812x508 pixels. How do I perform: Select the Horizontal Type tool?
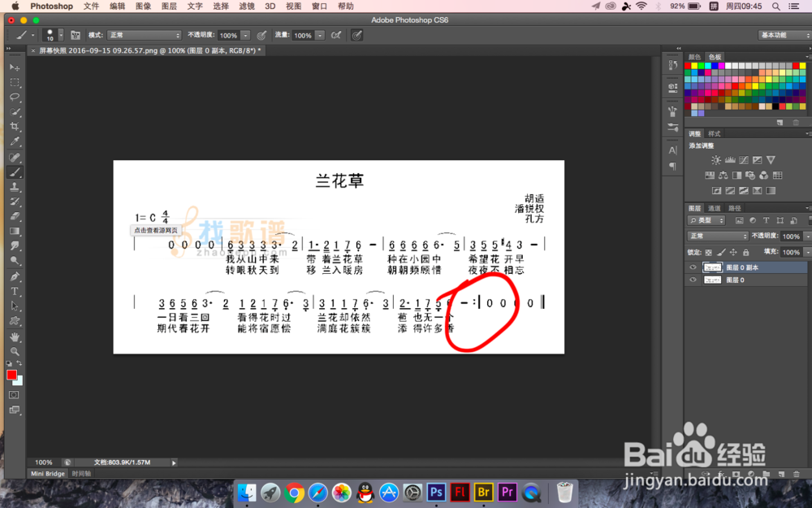point(15,291)
